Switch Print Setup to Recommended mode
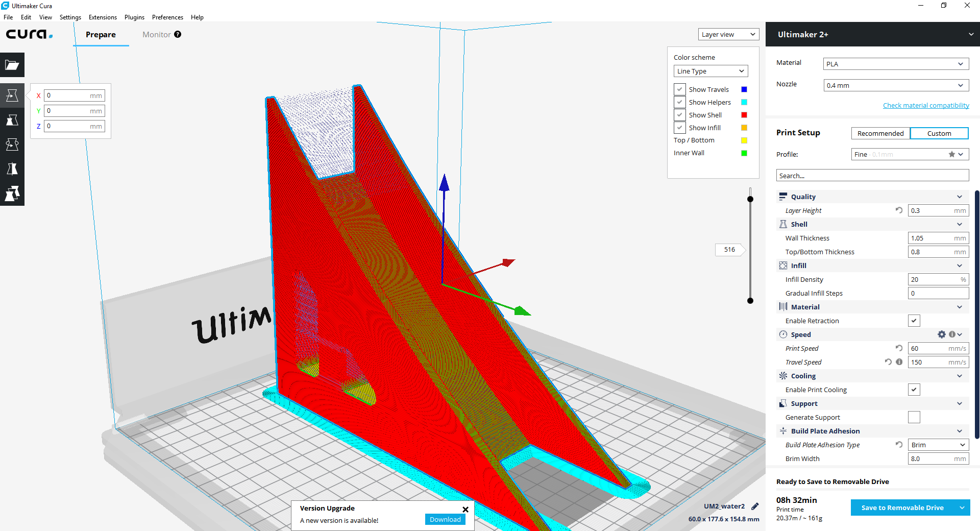 [880, 133]
